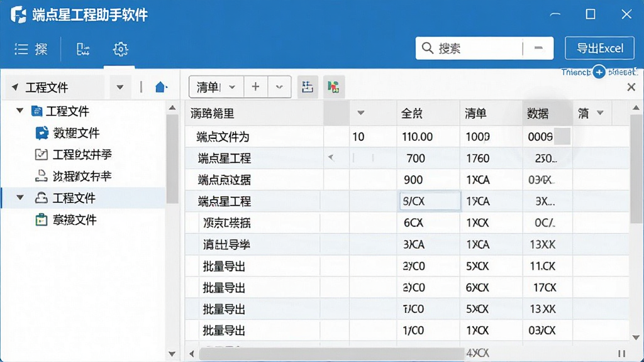Image resolution: width=644 pixels, height=362 pixels.
Task: Click the green clipboard icon of 莑接文件
Action: (41, 219)
